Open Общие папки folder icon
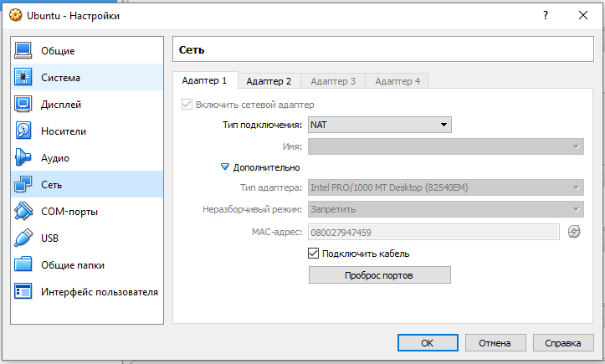The height and width of the screenshot is (364, 605). tap(23, 265)
